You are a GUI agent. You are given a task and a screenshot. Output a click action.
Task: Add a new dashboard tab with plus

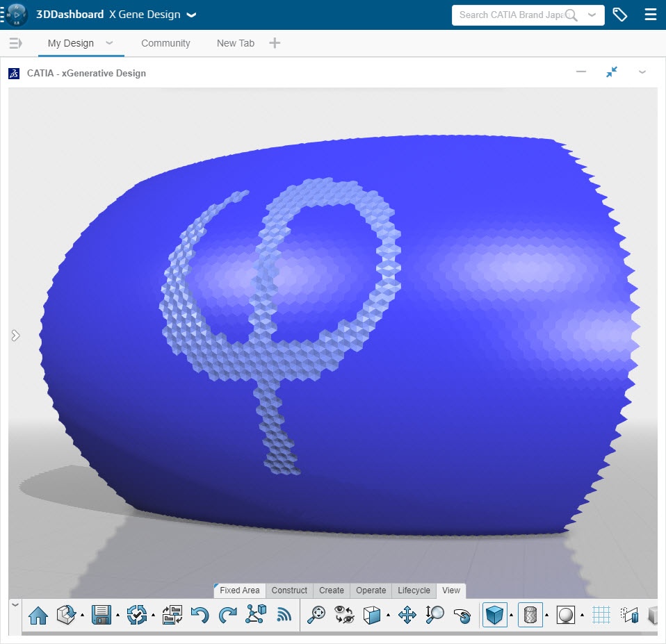click(275, 43)
